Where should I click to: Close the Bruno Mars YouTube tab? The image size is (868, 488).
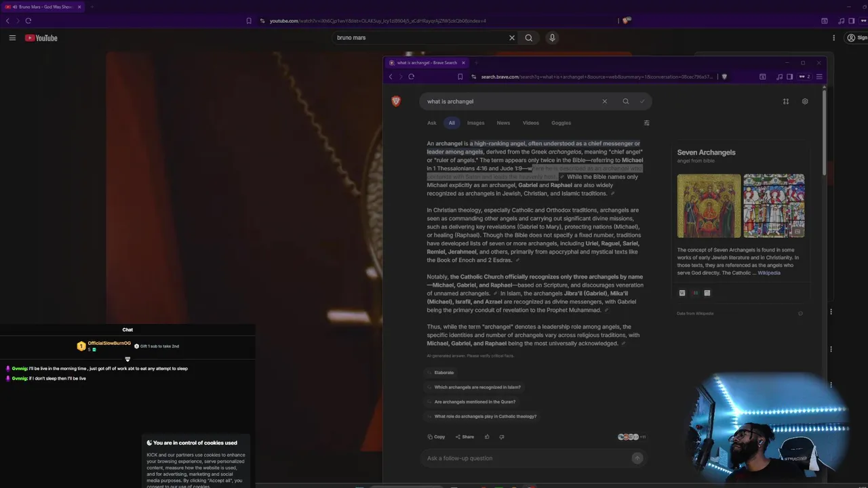tap(79, 7)
